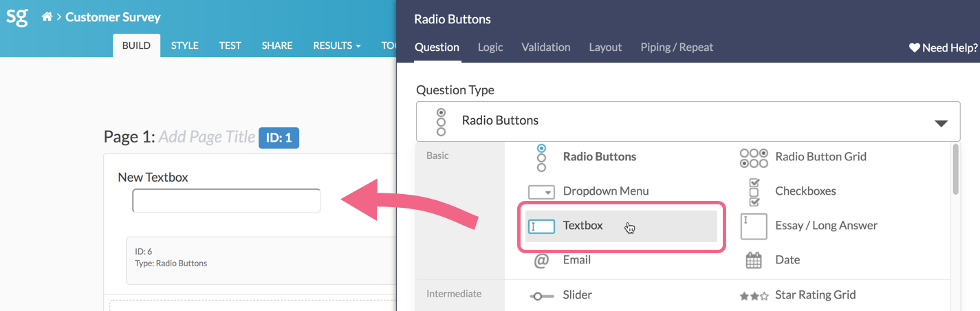The width and height of the screenshot is (980, 311).
Task: Click the Need Help? link
Action: pos(944,48)
